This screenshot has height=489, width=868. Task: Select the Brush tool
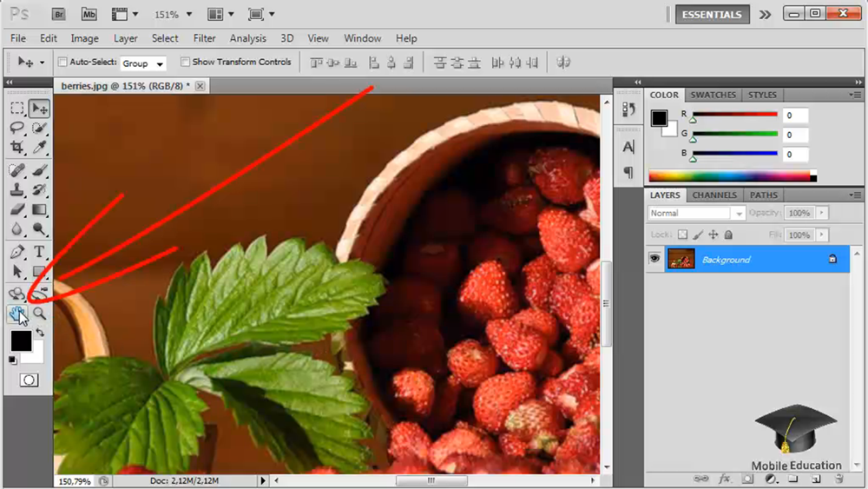point(39,170)
